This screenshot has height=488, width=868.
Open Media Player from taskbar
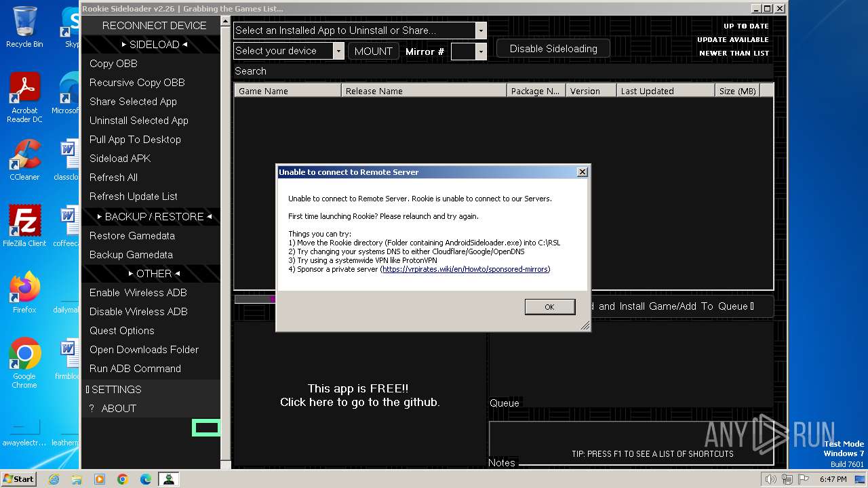pyautogui.click(x=100, y=479)
